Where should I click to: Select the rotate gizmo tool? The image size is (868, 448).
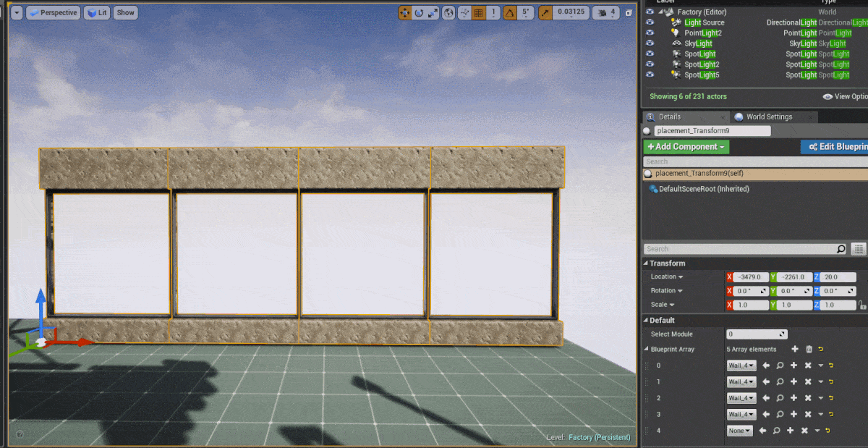[419, 12]
